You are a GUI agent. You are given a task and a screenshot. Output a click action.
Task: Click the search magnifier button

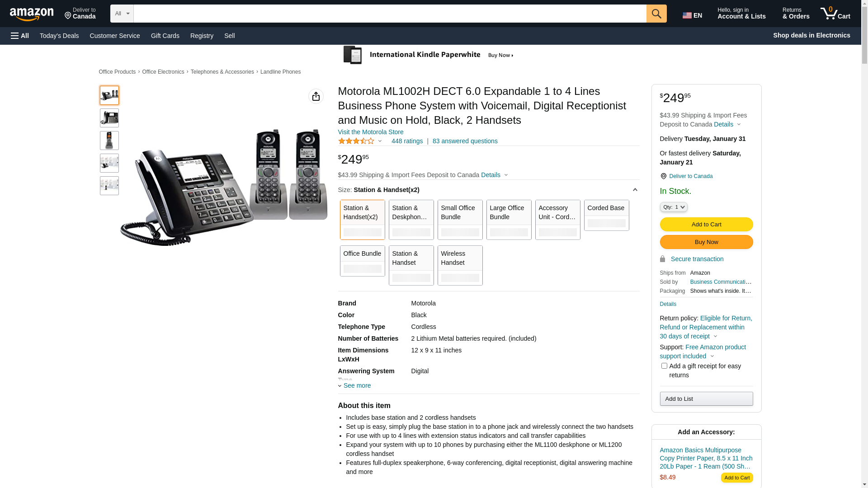click(656, 14)
